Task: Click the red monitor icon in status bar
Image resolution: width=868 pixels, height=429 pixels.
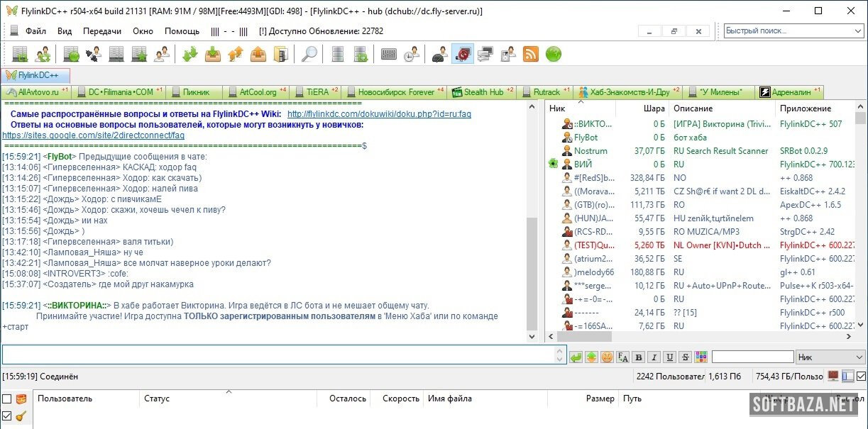Action: 833,376
